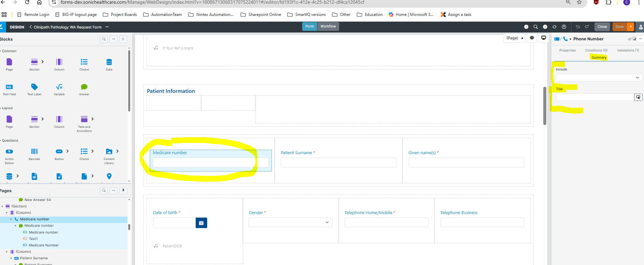Select the Data block icon
Viewport: 644px width, 265px height.
(x=109, y=62)
